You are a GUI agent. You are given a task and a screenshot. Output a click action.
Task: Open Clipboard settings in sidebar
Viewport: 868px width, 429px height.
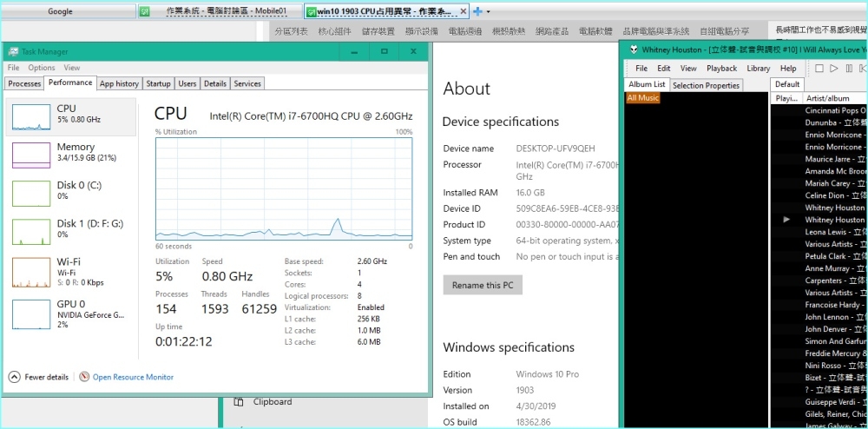(273, 402)
